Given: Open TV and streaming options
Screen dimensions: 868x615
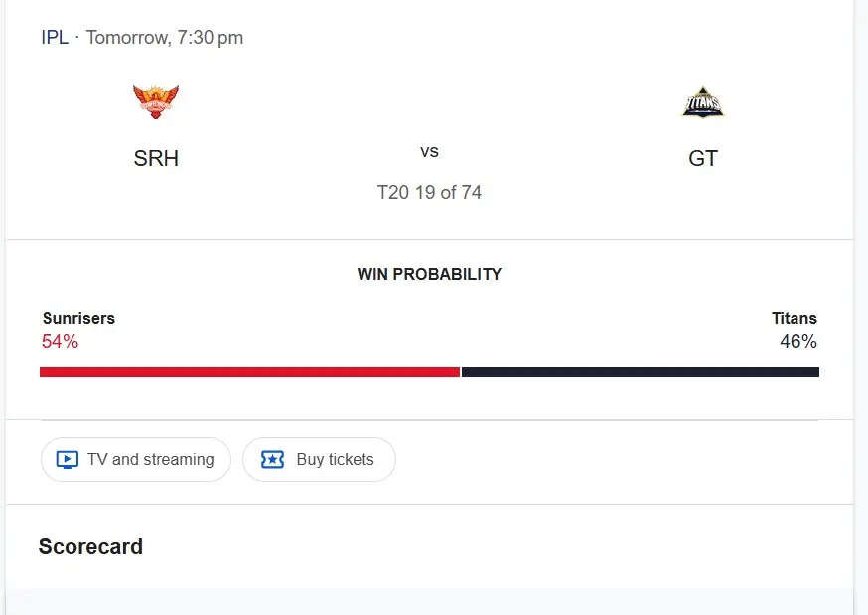Looking at the screenshot, I should 136,460.
